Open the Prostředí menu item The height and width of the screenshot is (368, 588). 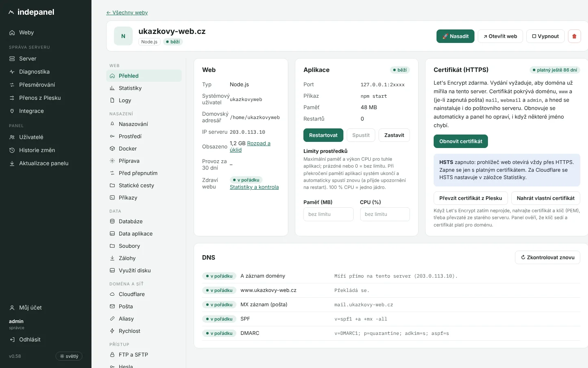point(144,136)
